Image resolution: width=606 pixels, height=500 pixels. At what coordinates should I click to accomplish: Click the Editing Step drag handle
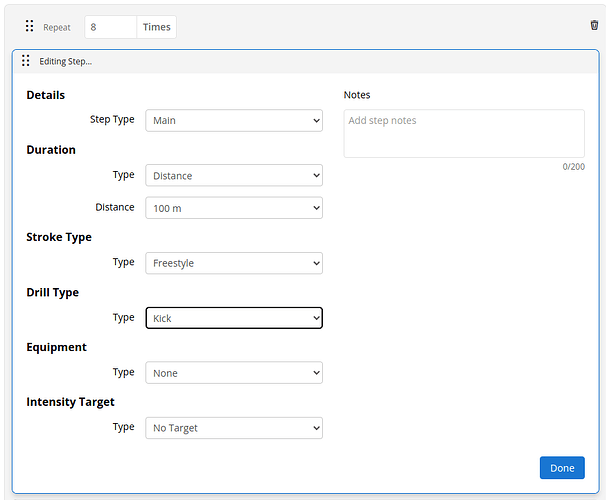click(26, 61)
